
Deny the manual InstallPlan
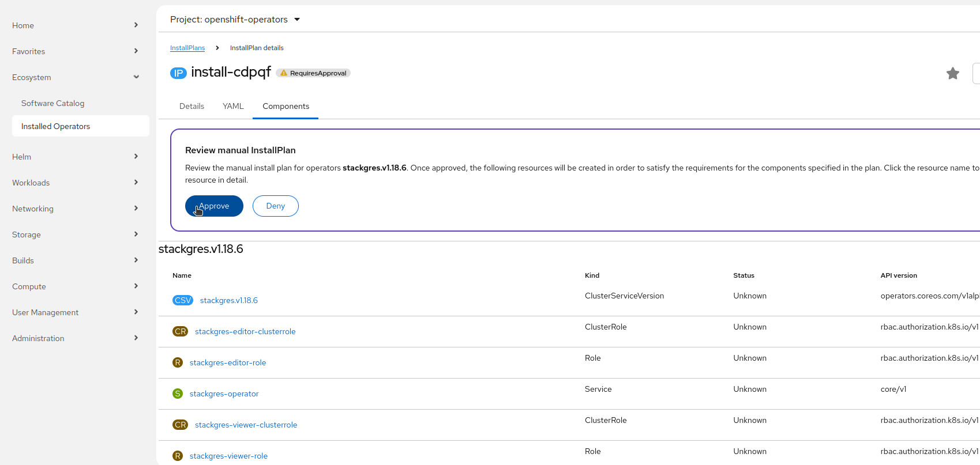point(276,206)
